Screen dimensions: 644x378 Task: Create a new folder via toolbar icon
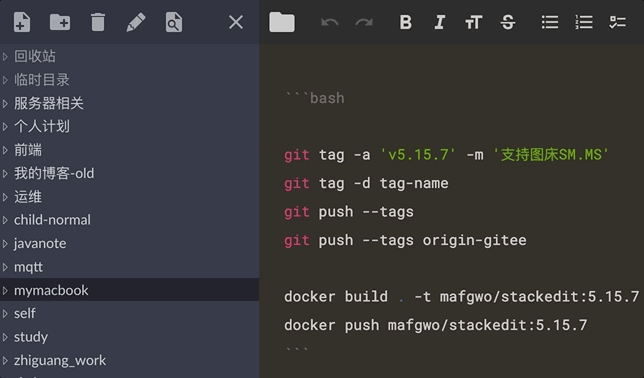pyautogui.click(x=60, y=22)
